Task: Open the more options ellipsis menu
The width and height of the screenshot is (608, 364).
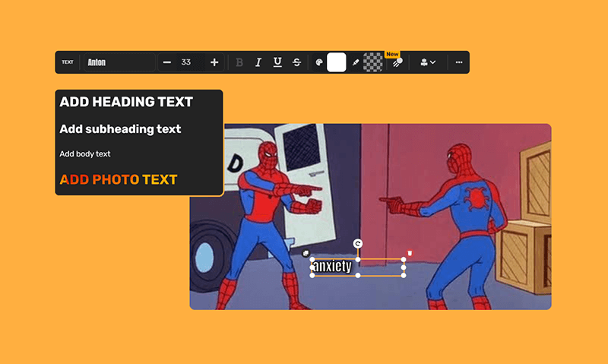Action: coord(459,62)
